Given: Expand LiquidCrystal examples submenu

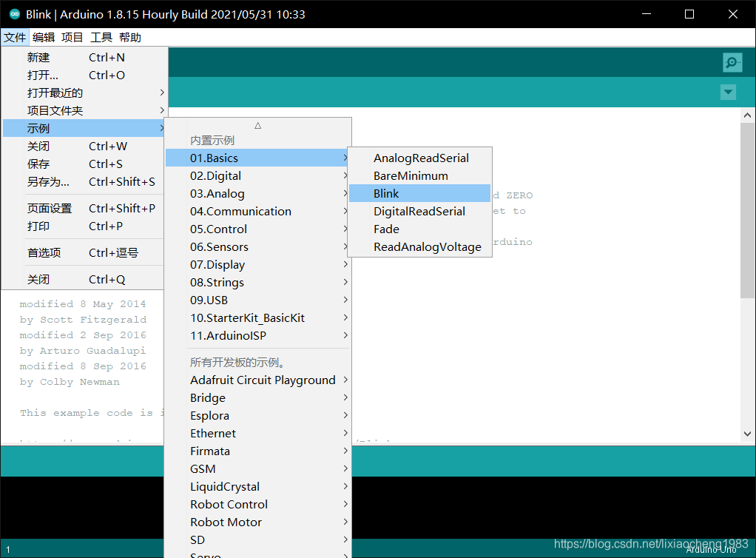Looking at the screenshot, I should click(x=257, y=487).
